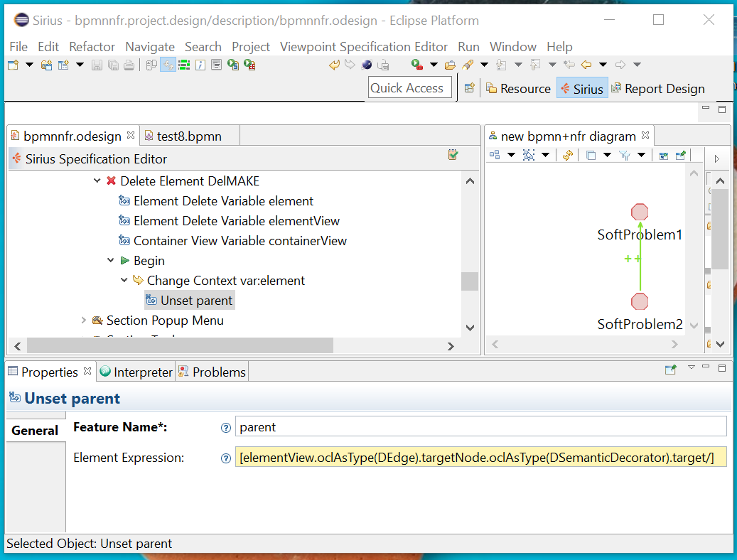This screenshot has height=560, width=737.
Task: Click the Element Expression help question icon
Action: (x=225, y=458)
